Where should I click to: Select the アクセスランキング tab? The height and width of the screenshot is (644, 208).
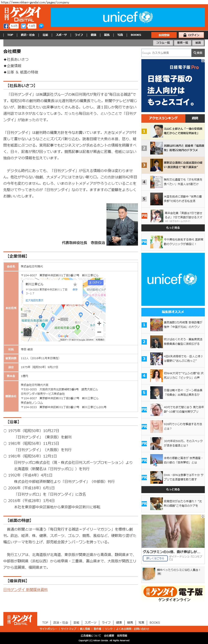[163, 118]
